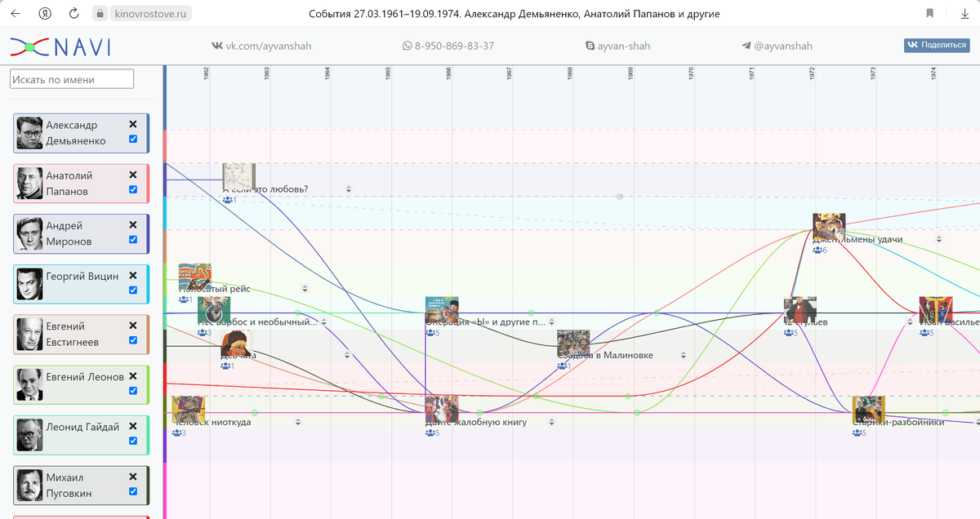Viewport: 980px width, 519px height.
Task: Expand the А если это любовь? event arrows
Action: pos(349,189)
